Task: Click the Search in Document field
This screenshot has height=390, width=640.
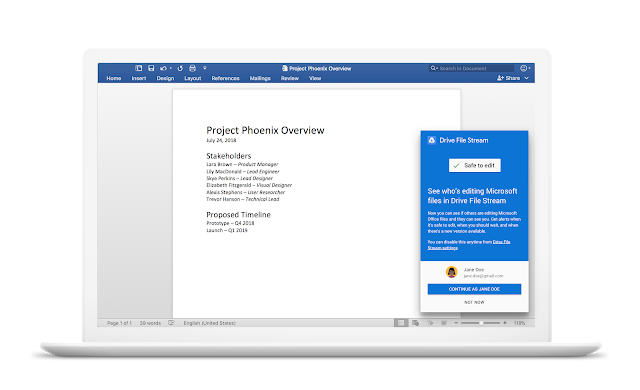Action: tap(472, 68)
